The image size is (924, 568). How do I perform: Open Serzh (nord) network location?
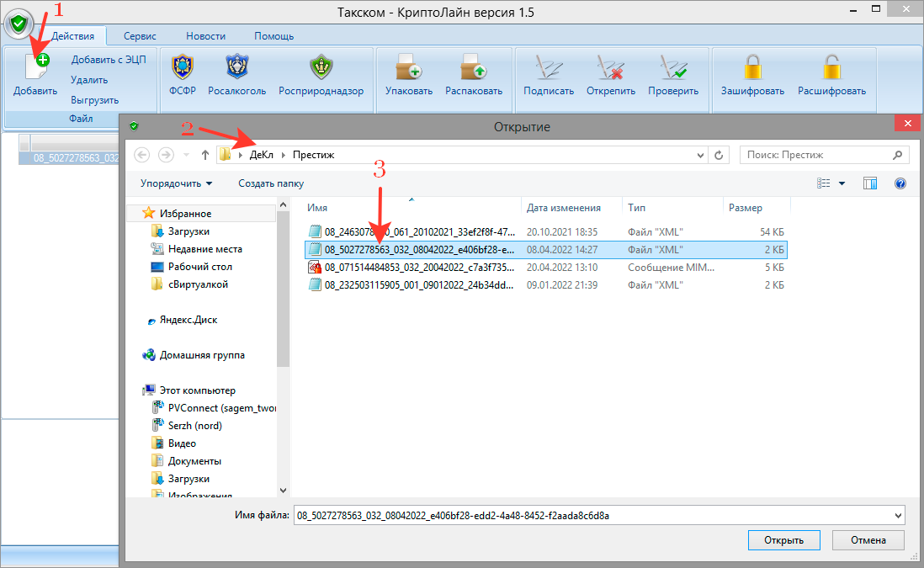point(187,426)
